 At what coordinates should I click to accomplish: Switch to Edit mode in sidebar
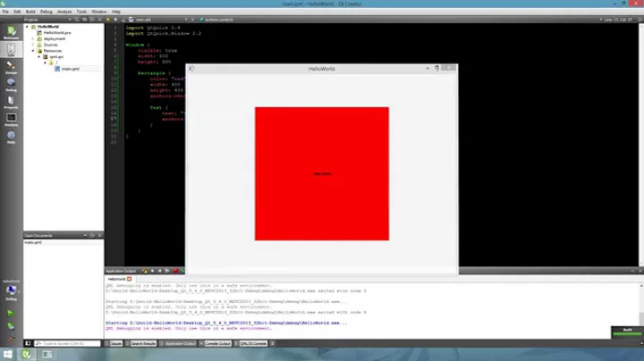(x=11, y=50)
